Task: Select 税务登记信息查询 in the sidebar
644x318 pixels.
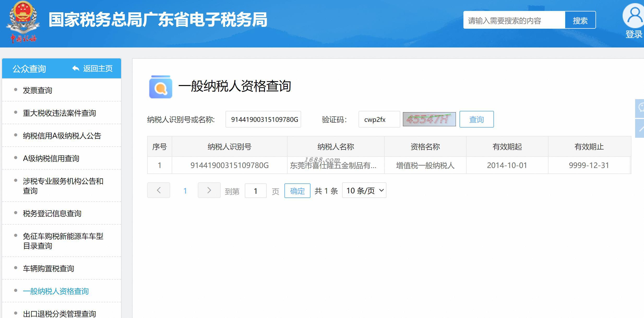Action: [52, 213]
